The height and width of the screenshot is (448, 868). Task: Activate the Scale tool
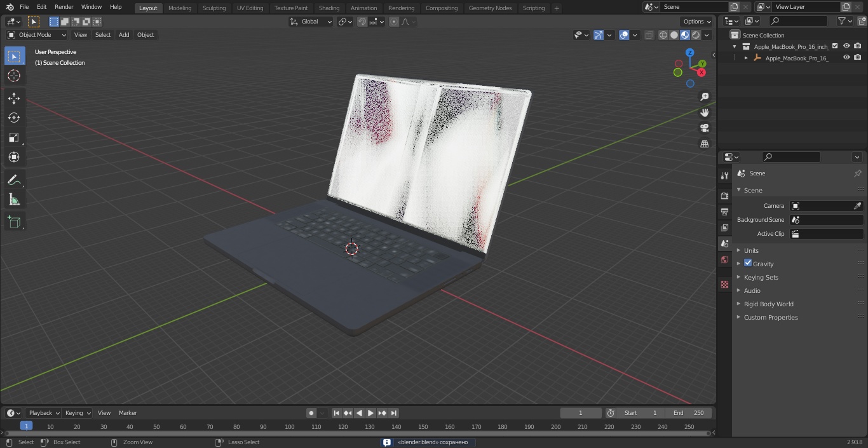click(x=14, y=137)
